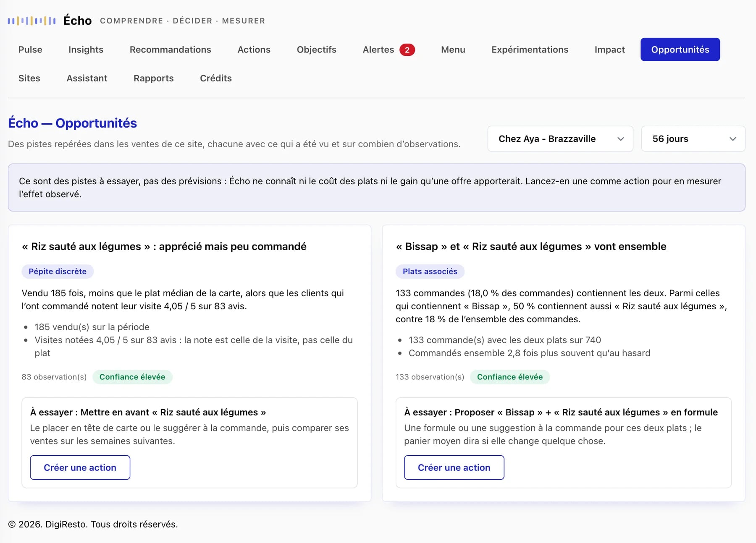
Task: Create action for Bissap + Riz sauté formule
Action: (454, 467)
